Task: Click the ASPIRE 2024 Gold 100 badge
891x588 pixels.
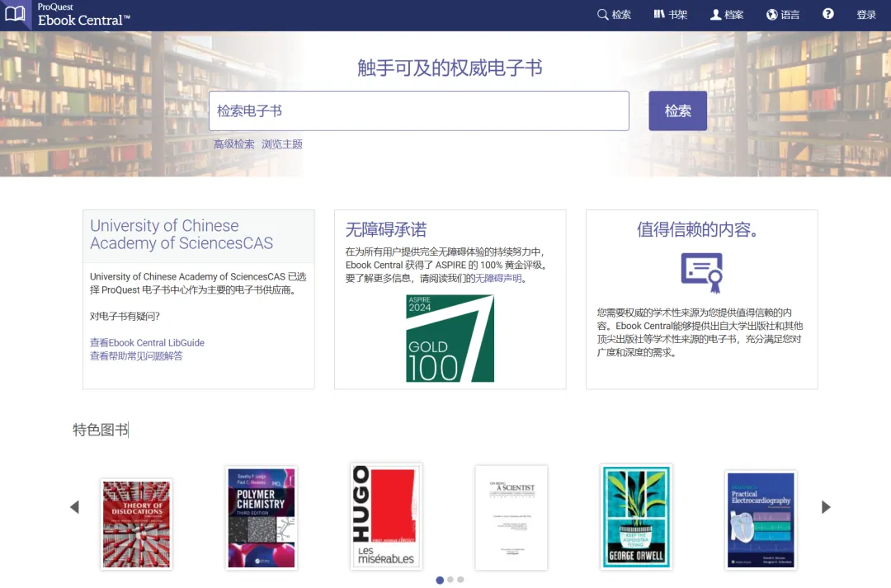Action: pos(450,338)
